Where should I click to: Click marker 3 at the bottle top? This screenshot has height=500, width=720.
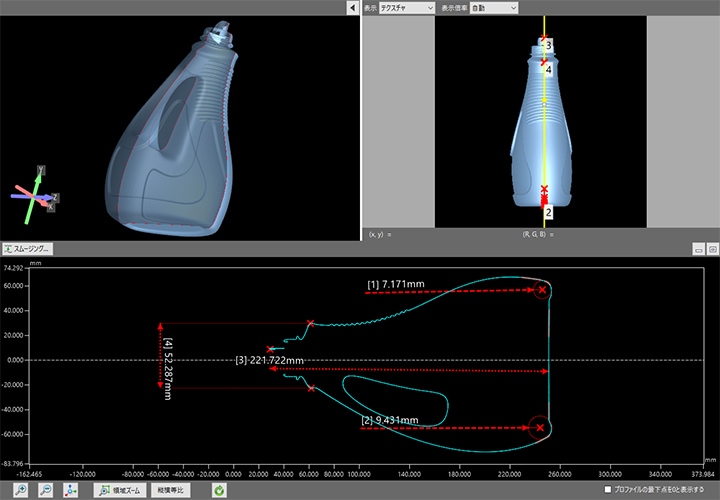coord(547,45)
